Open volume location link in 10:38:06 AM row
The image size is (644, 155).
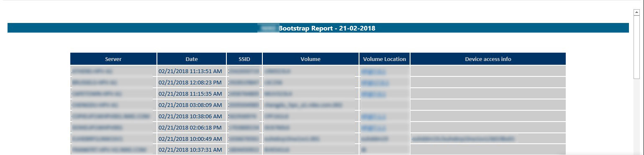tap(373, 117)
